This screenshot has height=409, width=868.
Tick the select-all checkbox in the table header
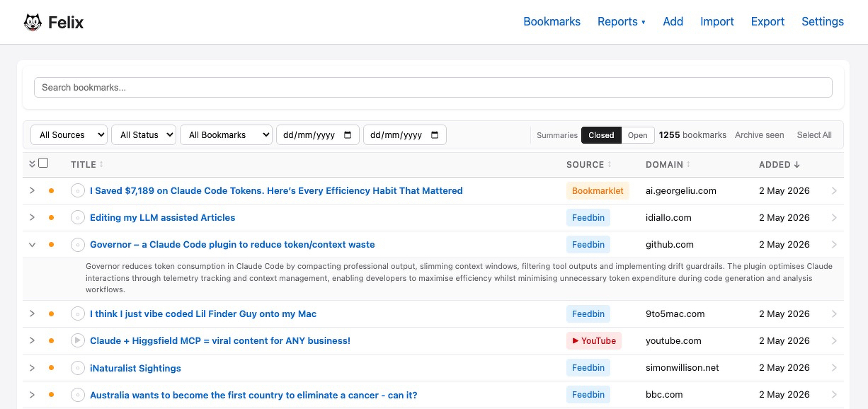pyautogui.click(x=43, y=163)
